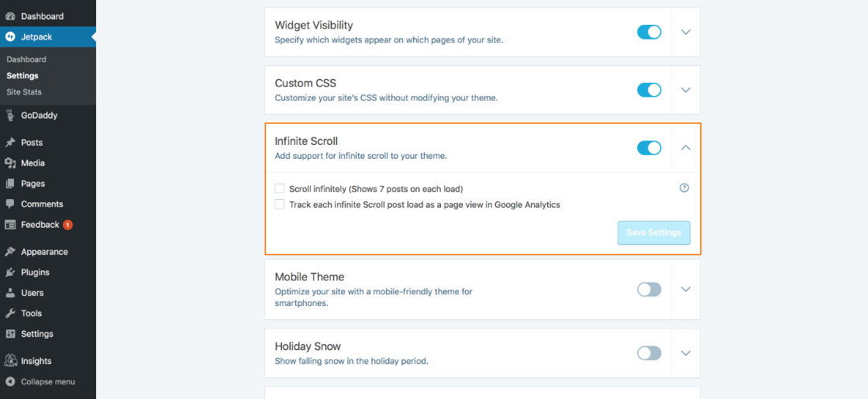868x399 pixels.
Task: Enable Google Analytics page view tracking checkbox
Action: pyautogui.click(x=280, y=205)
